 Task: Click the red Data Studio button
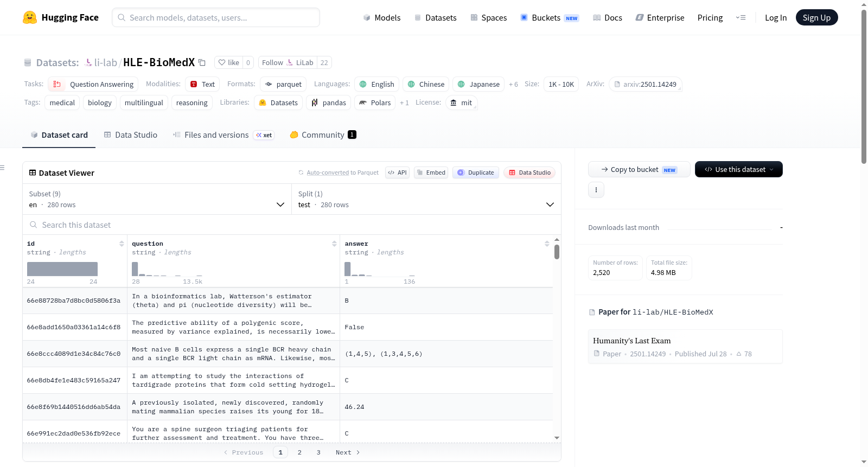pos(529,172)
